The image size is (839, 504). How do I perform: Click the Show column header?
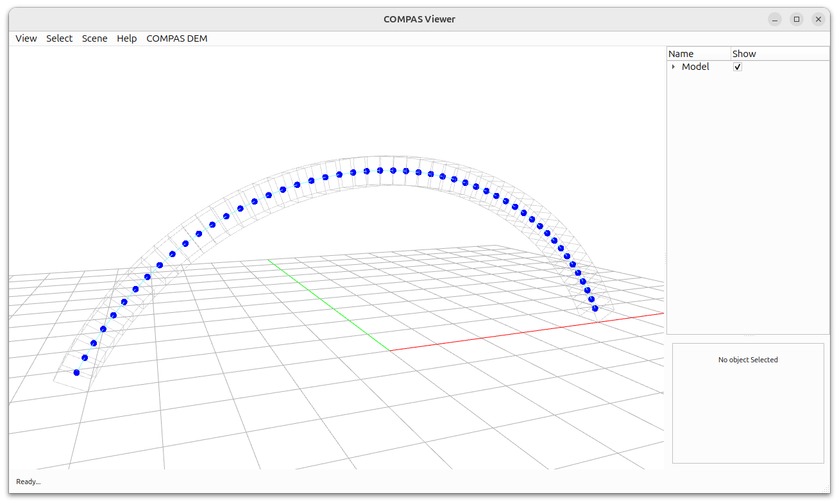click(780, 54)
